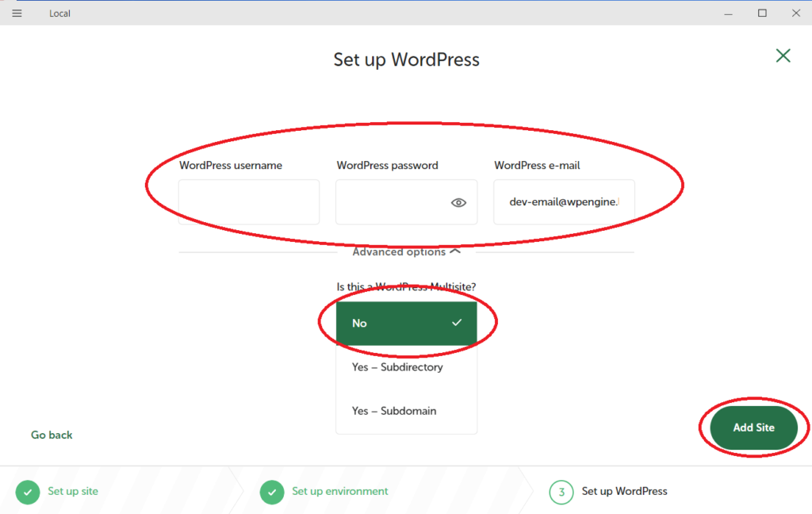Image resolution: width=812 pixels, height=514 pixels.
Task: Click the Set up site checkmark icon
Action: pyautogui.click(x=28, y=493)
